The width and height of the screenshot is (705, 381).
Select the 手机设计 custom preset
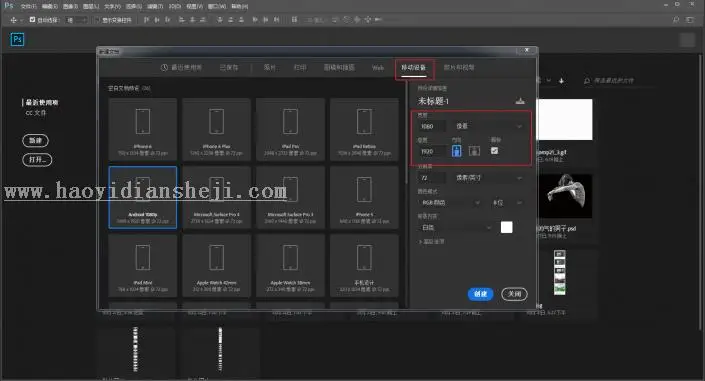pos(364,265)
